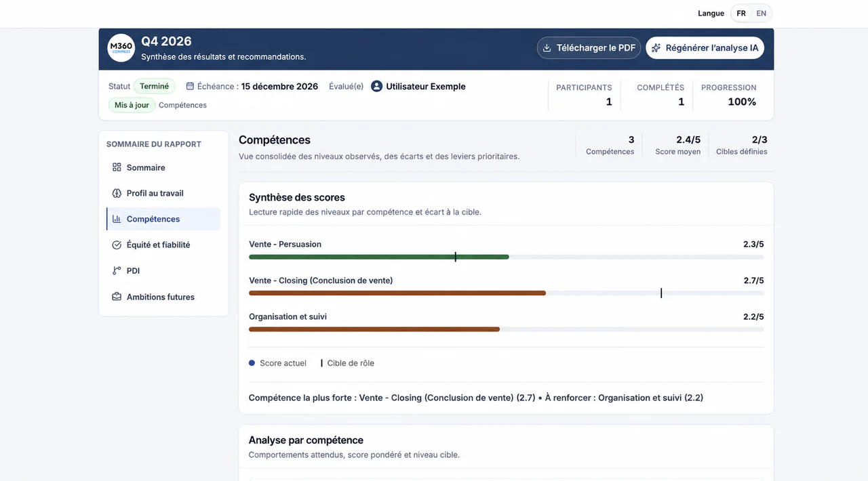
Task: Click the Ambitions futures briefcase icon
Action: (117, 297)
